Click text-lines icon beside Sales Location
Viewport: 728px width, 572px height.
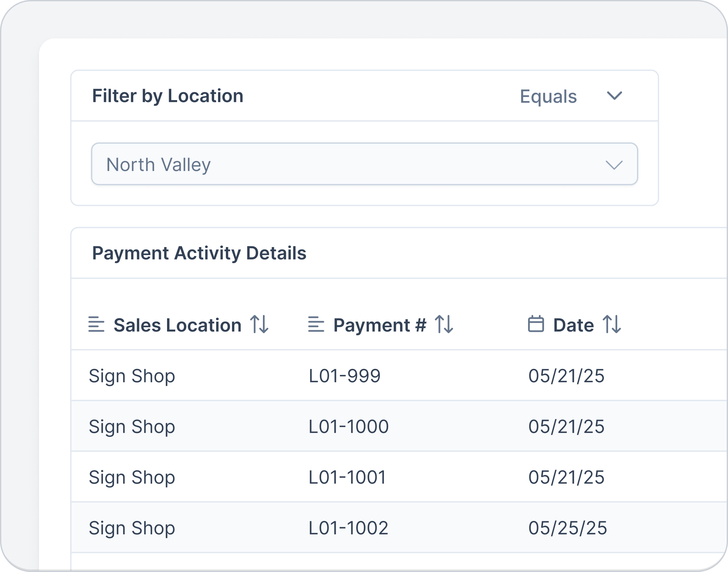(x=97, y=324)
